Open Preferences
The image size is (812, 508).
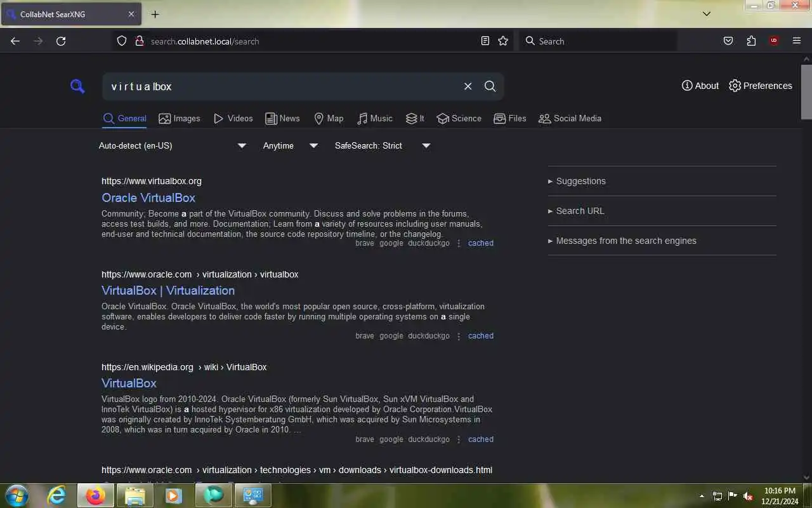pos(761,86)
